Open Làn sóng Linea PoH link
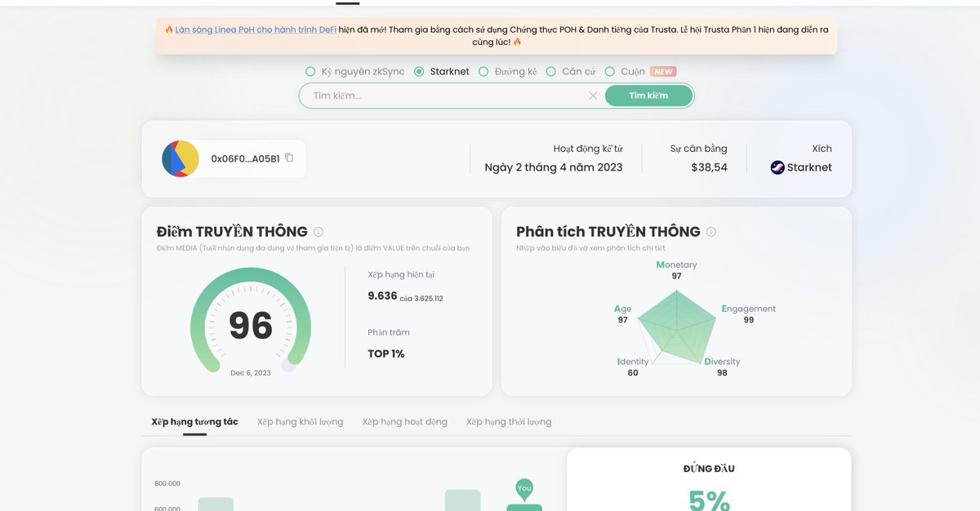The height and width of the screenshot is (511, 980). [x=256, y=29]
